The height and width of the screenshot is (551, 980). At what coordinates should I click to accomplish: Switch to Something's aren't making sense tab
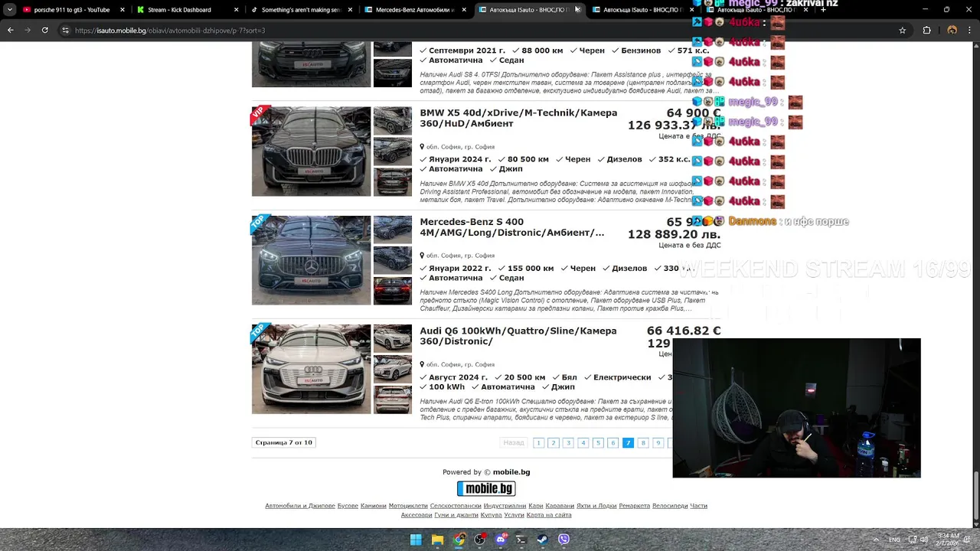300,10
